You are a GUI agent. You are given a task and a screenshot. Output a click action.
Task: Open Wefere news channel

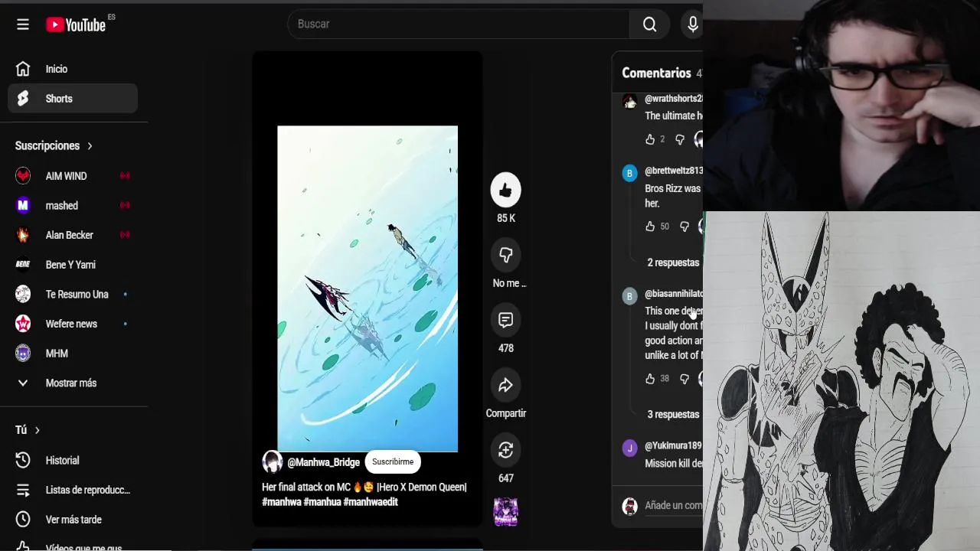[x=73, y=324]
